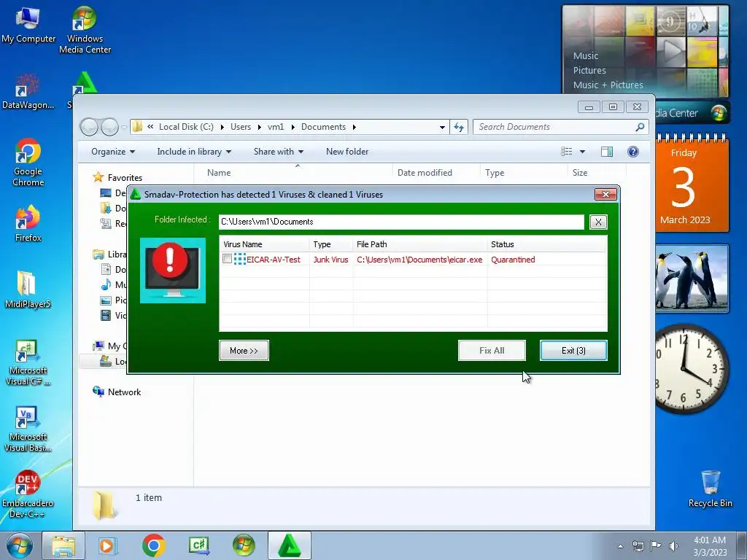747x560 pixels.
Task: Click the volume icon in system tray
Action: [x=673, y=546]
